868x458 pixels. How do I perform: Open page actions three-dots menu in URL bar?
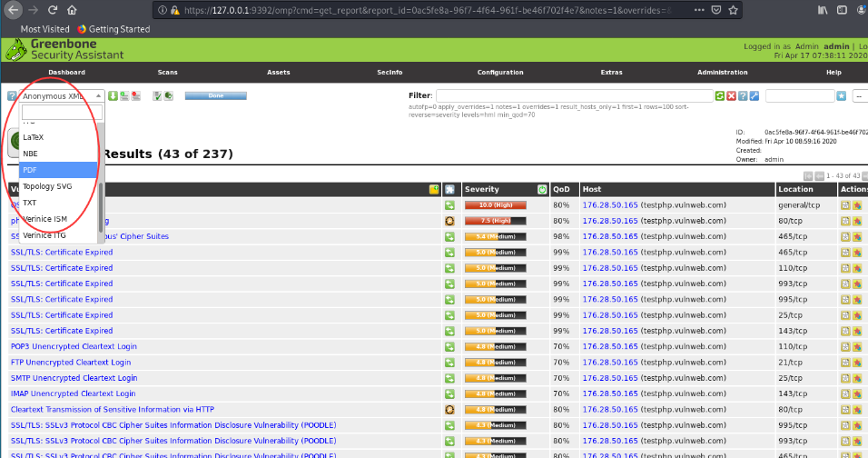tap(699, 10)
